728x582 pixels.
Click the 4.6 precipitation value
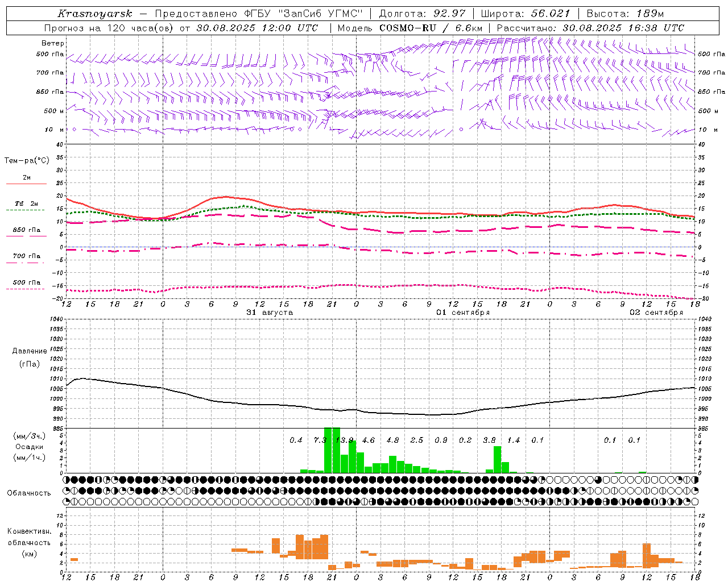[369, 440]
